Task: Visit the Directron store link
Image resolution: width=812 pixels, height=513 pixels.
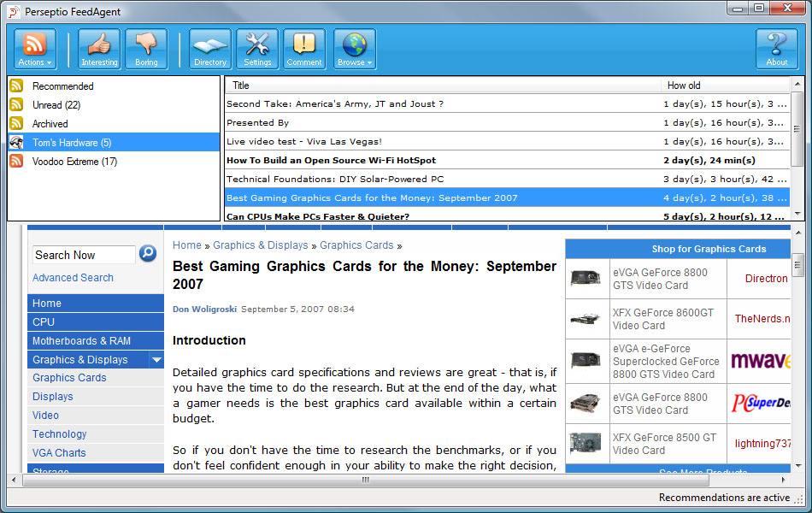Action: click(x=767, y=279)
